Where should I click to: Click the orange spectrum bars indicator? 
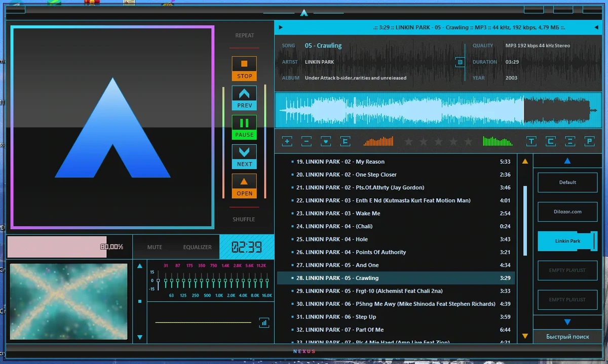(x=378, y=141)
